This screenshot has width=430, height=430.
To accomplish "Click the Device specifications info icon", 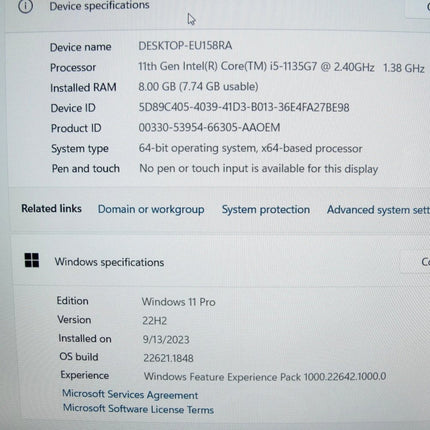I will click(x=25, y=6).
